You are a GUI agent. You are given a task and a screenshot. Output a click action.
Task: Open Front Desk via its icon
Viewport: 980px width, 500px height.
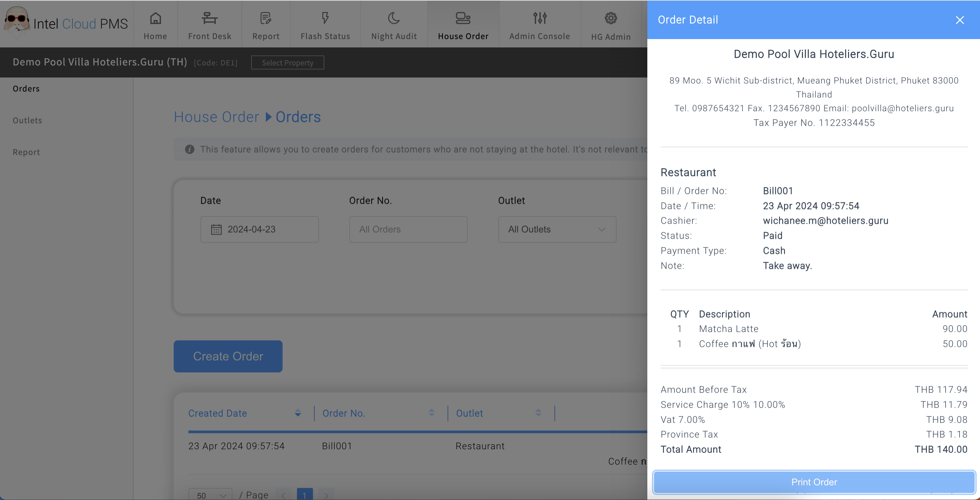tap(209, 18)
